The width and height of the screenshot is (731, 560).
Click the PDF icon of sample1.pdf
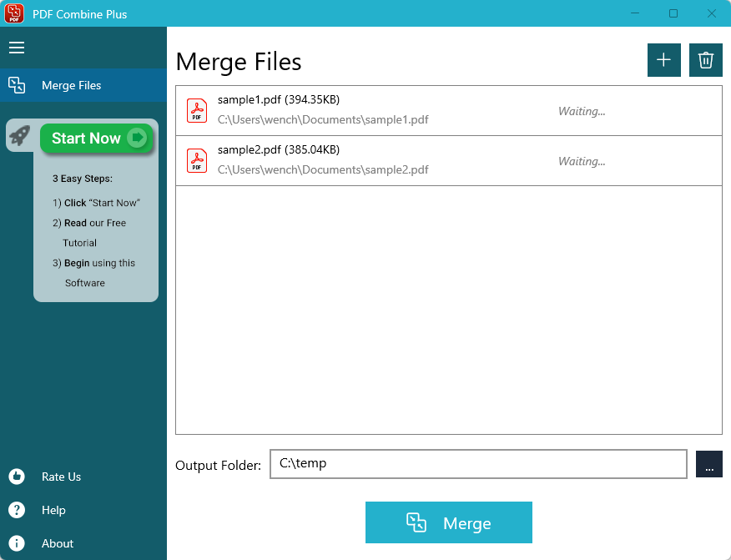[x=197, y=110]
